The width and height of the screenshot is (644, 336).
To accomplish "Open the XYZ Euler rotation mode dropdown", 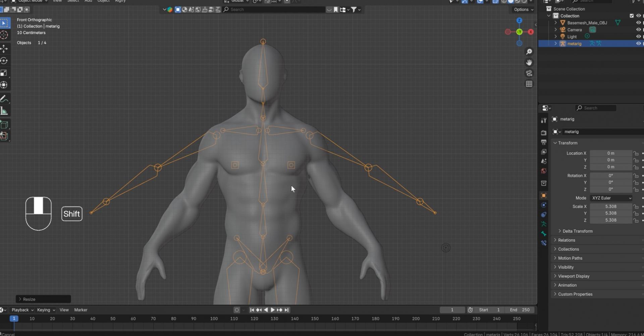I will coord(611,198).
